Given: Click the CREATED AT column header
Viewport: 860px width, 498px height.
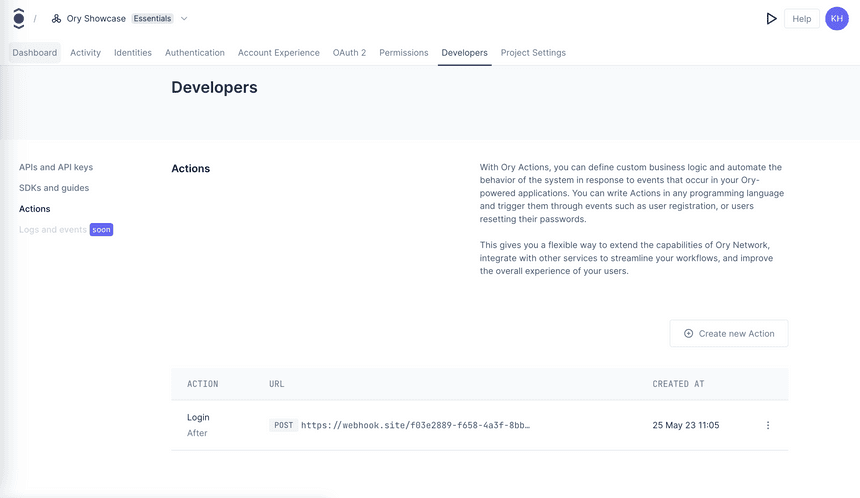Looking at the screenshot, I should click(x=678, y=384).
